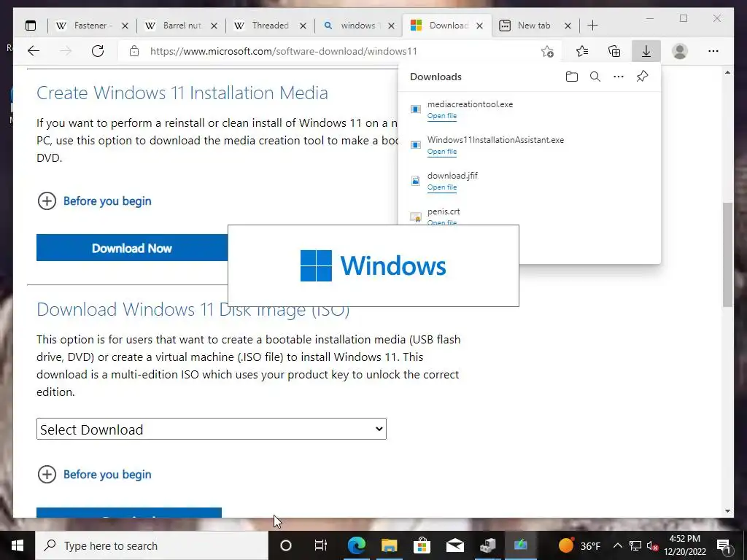Open Mail app from the taskbar
This screenshot has width=747, height=560.
[455, 545]
